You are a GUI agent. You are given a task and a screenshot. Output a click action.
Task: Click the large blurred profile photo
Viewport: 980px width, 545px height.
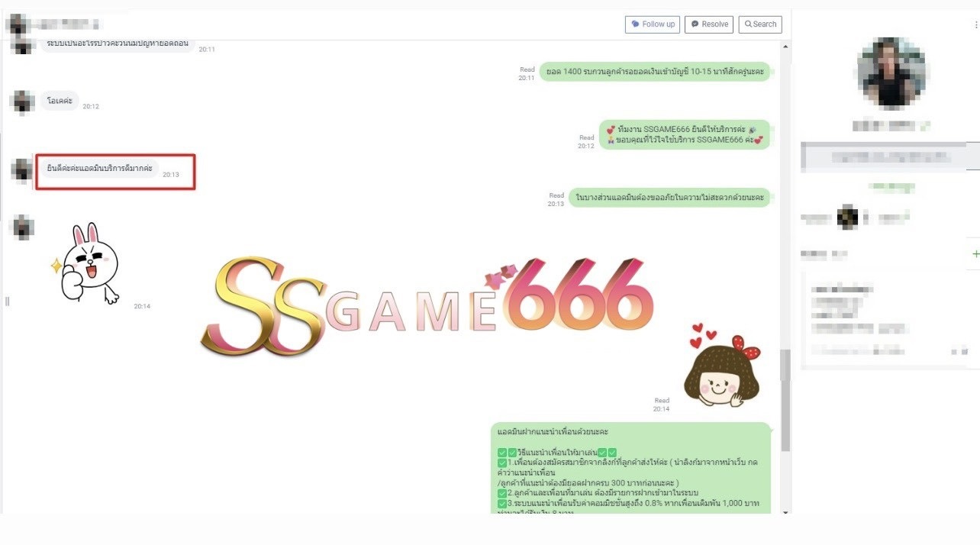[x=891, y=73]
